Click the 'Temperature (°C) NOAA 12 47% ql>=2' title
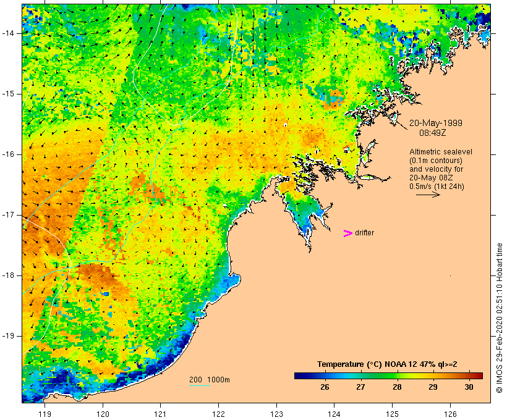 387,364
